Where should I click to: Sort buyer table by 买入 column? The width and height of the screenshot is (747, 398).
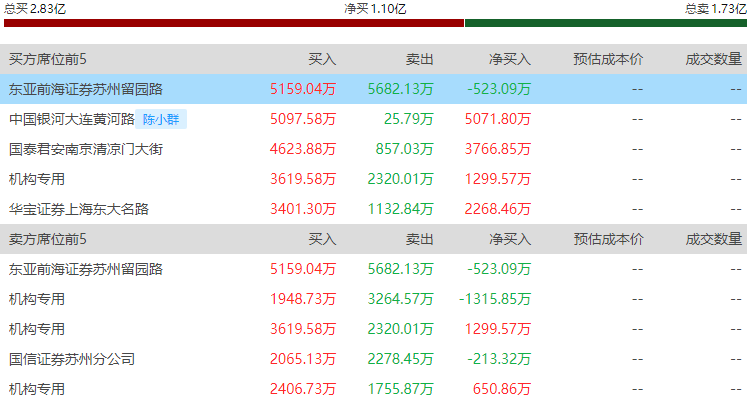click(322, 59)
